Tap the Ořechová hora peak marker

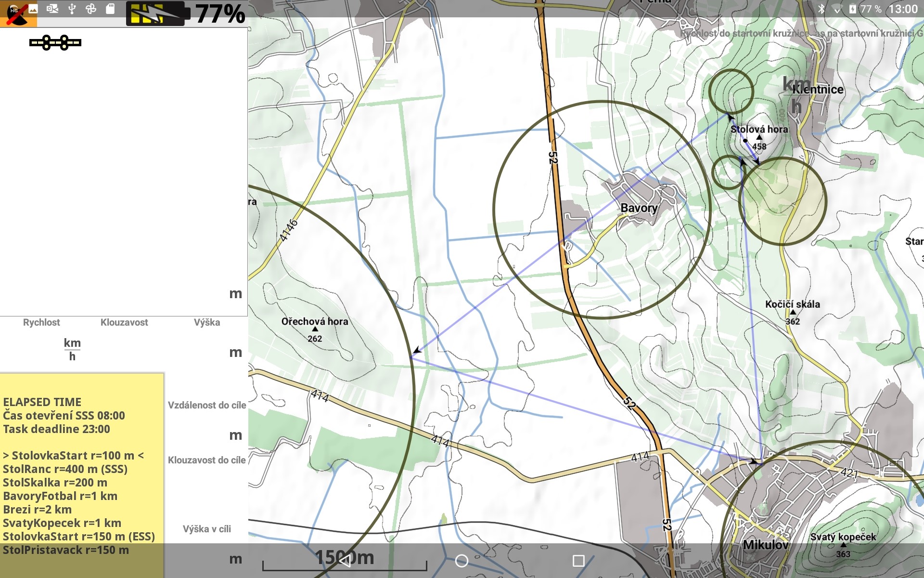tap(315, 329)
